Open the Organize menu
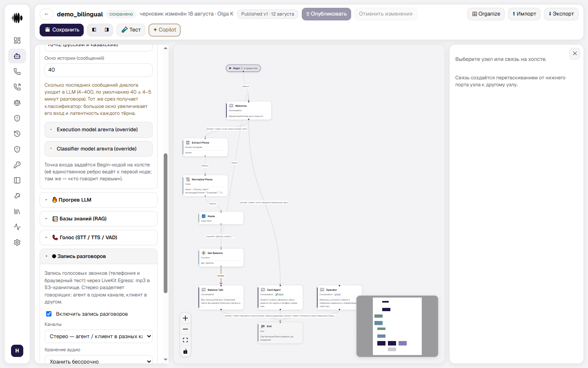588x368 pixels. click(x=486, y=14)
